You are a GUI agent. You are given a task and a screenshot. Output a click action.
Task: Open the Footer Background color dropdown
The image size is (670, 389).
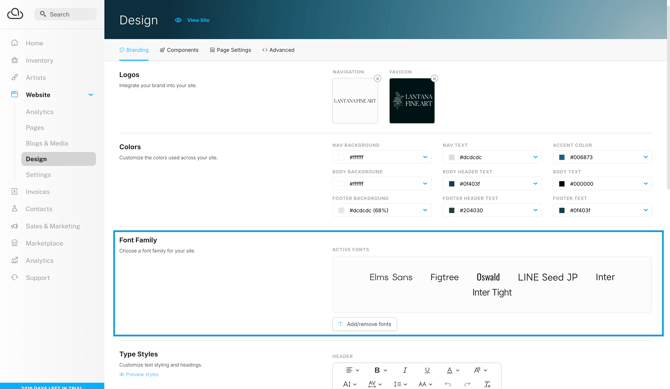pos(382,210)
